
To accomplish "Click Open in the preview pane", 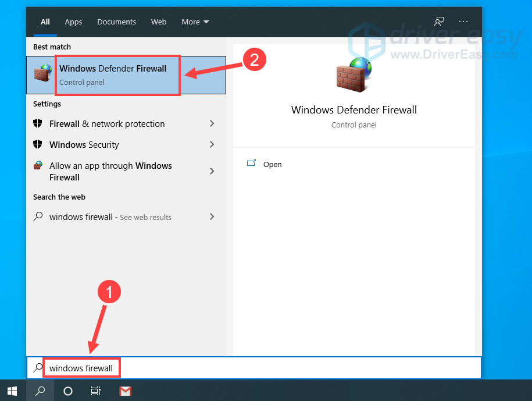I will pyautogui.click(x=272, y=164).
